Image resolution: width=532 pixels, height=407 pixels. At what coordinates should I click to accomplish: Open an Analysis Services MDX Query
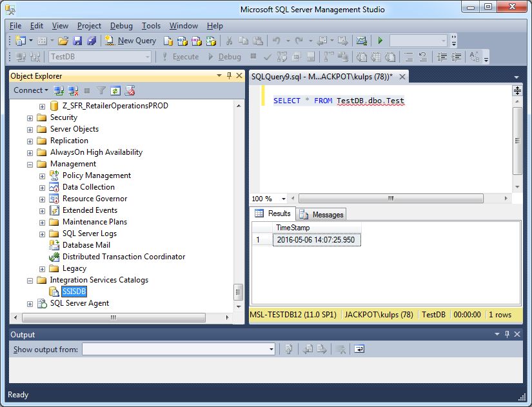coord(182,41)
